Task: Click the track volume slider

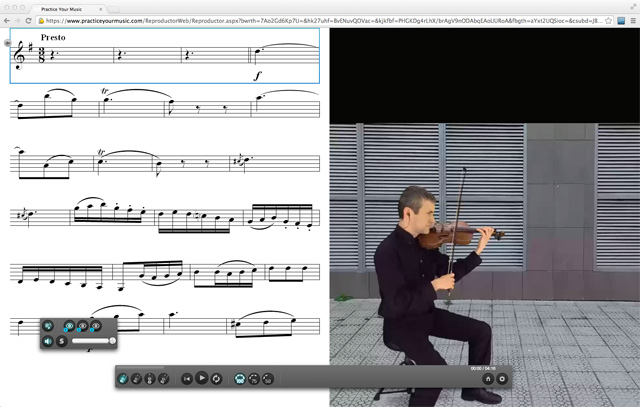Action: click(x=93, y=341)
